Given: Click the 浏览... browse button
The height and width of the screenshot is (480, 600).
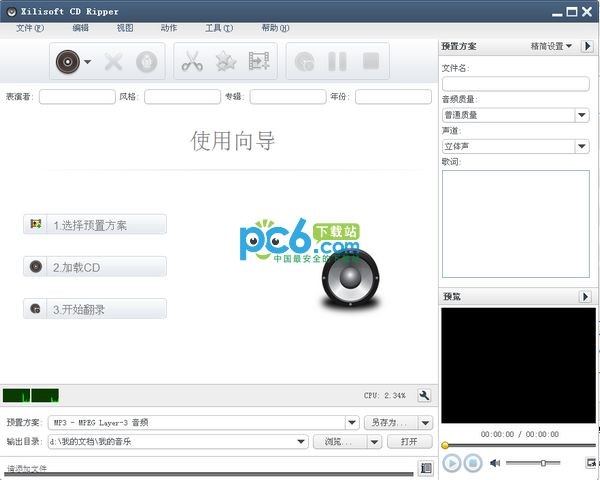Looking at the screenshot, I should click(340, 442).
